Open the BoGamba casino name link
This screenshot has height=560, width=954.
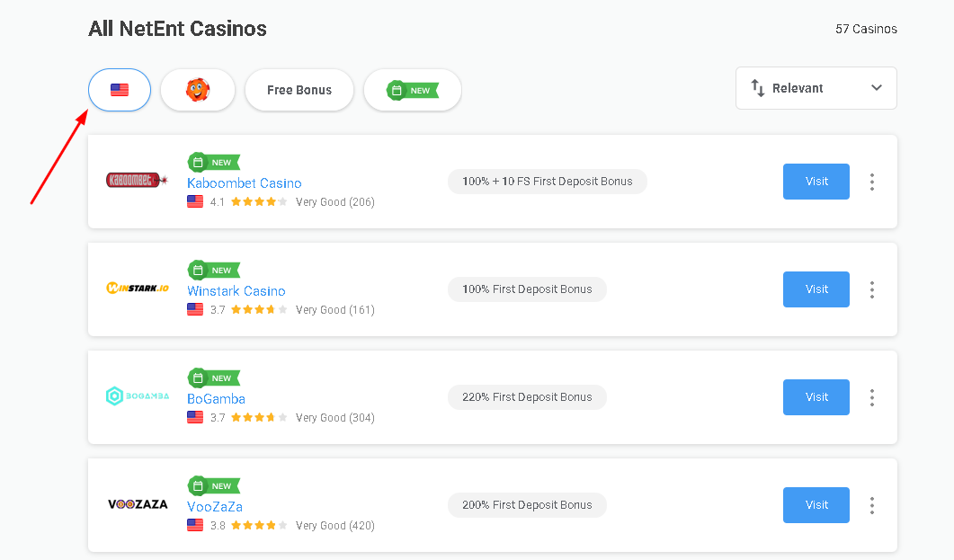click(x=216, y=399)
